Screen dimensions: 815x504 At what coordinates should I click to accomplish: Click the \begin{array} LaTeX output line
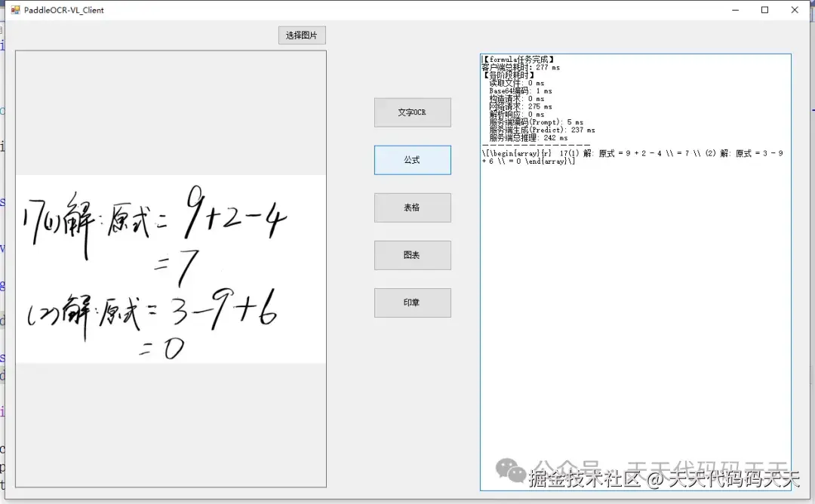pos(632,153)
